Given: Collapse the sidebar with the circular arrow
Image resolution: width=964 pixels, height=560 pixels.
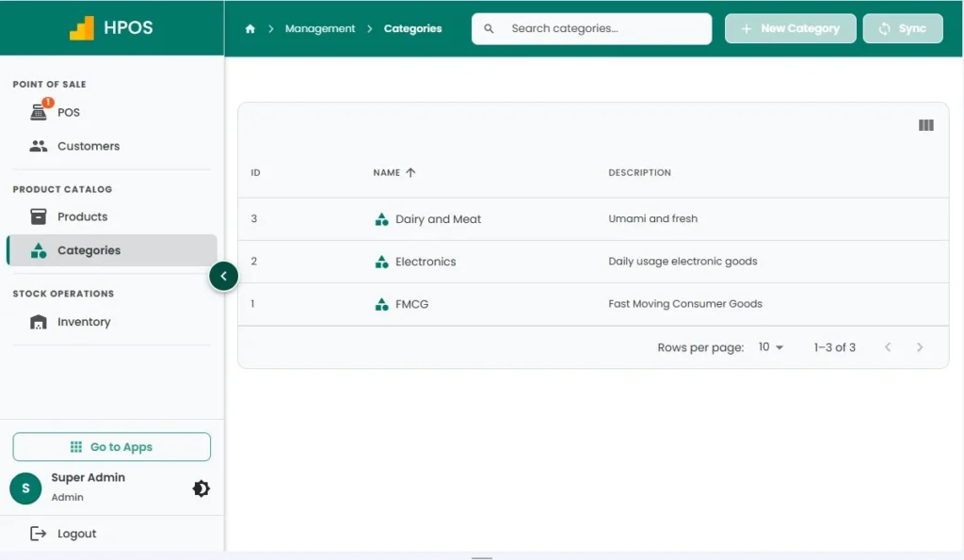Looking at the screenshot, I should (x=223, y=276).
